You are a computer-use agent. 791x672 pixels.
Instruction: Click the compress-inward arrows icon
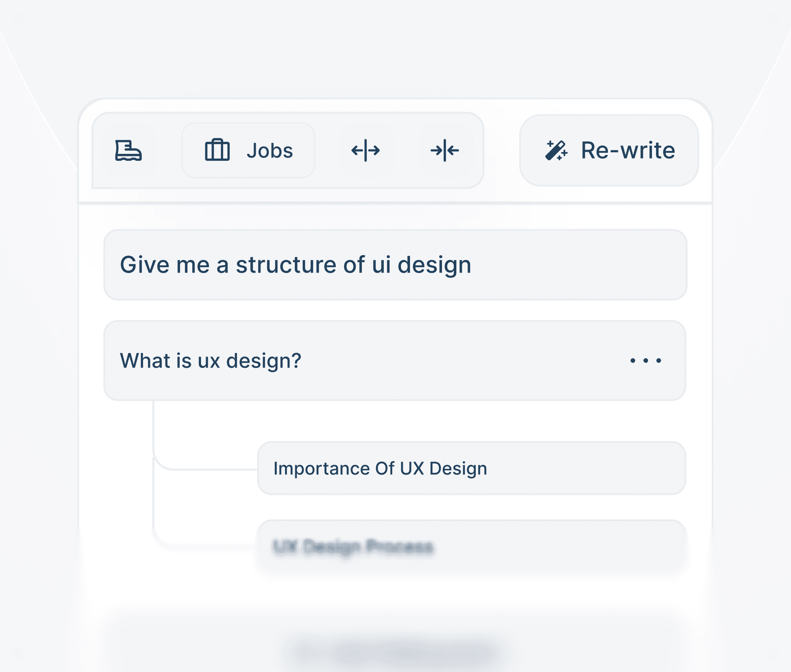(445, 151)
